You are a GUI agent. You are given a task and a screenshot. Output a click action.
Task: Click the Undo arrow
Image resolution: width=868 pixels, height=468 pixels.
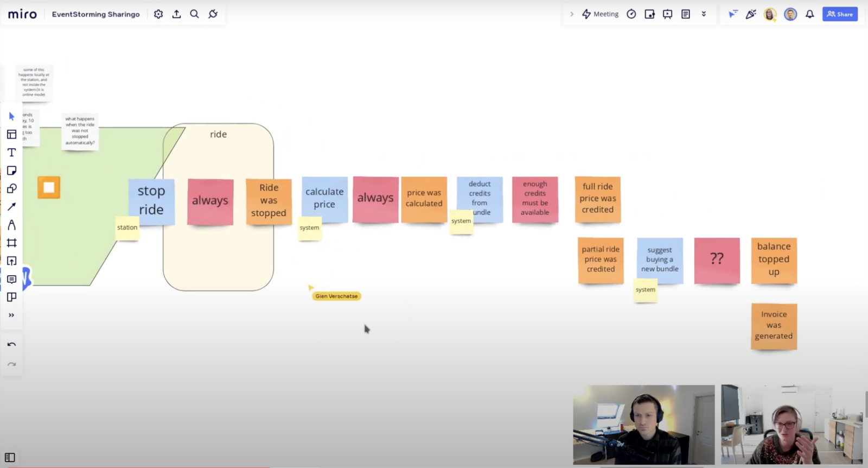tap(11, 344)
